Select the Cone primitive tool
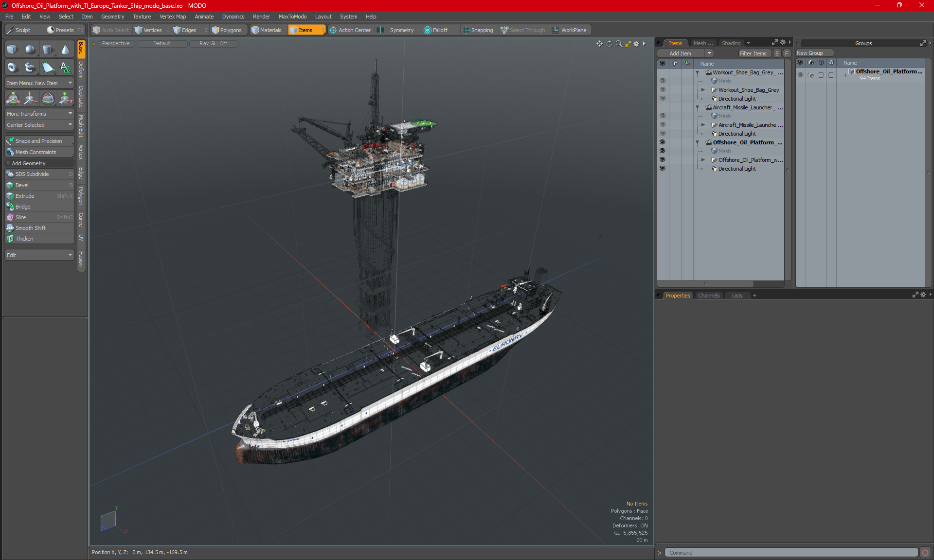The width and height of the screenshot is (934, 560). tap(65, 49)
